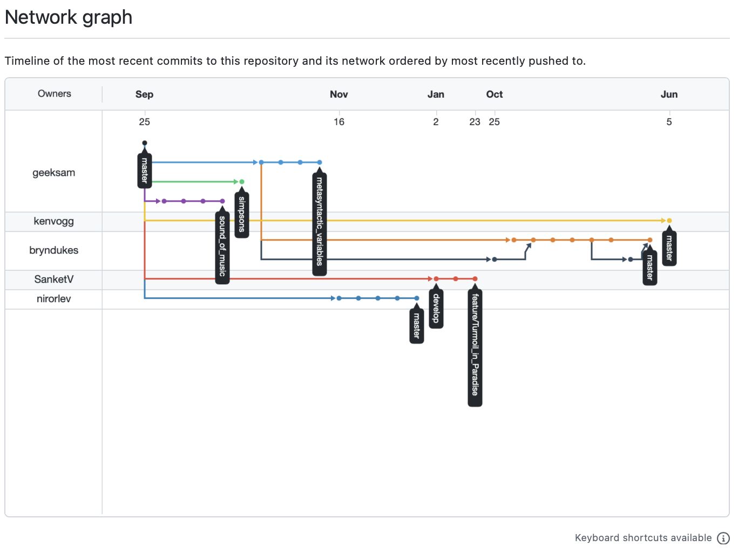Image resolution: width=745 pixels, height=560 pixels.
Task: Click bryndukes' master branch label
Action: pos(650,268)
